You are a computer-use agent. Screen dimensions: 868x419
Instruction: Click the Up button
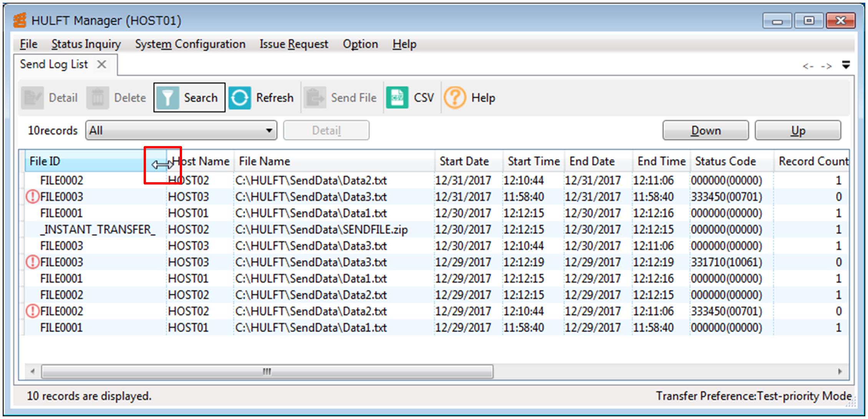tap(798, 131)
